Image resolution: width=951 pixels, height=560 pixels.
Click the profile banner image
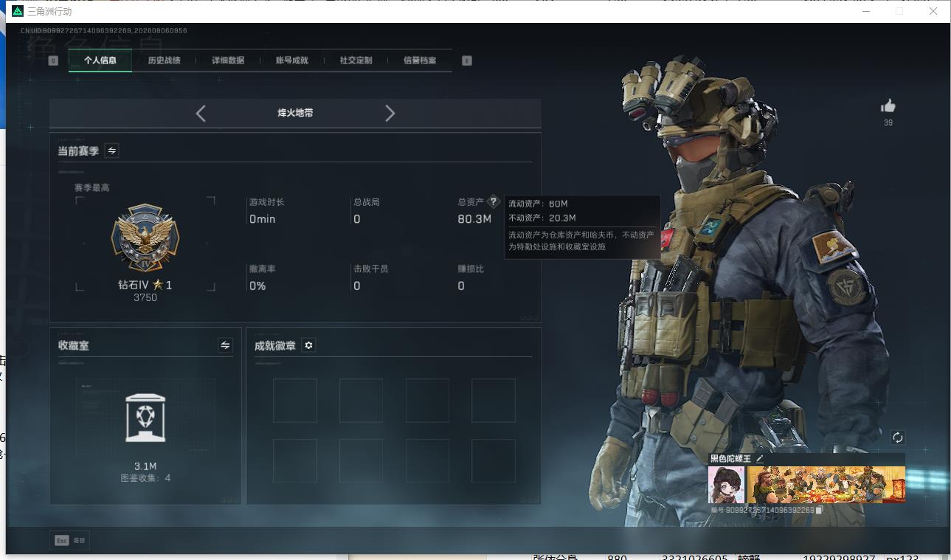pyautogui.click(x=826, y=485)
